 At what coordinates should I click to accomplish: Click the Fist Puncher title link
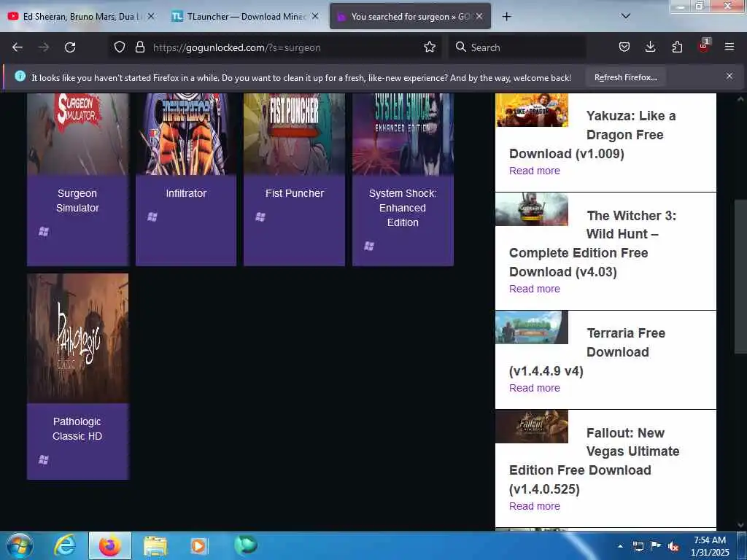click(x=295, y=193)
